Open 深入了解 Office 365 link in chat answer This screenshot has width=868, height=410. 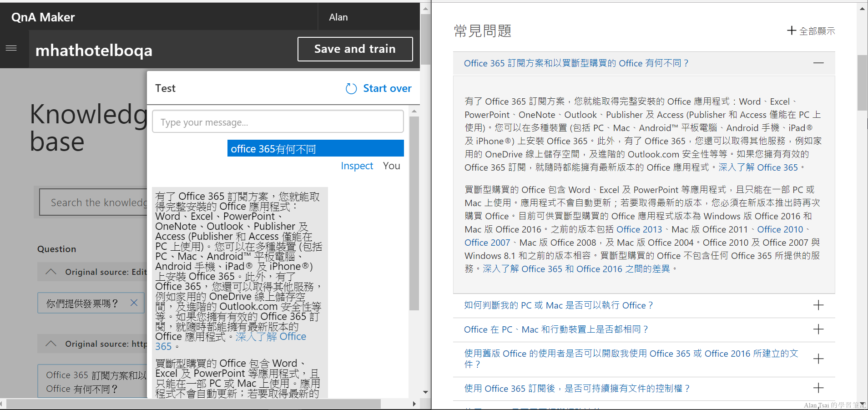click(x=270, y=337)
